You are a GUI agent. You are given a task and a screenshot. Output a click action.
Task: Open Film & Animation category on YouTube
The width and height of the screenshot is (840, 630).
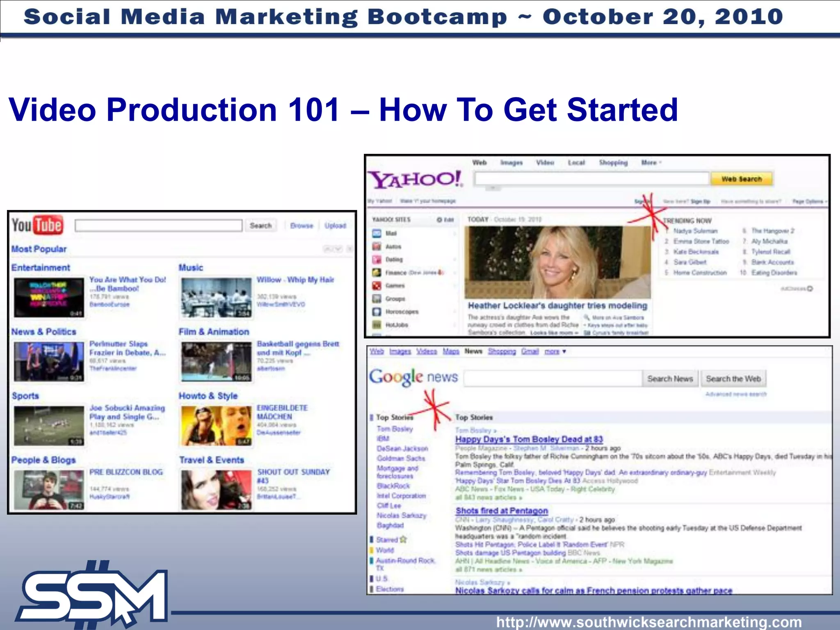tap(214, 331)
